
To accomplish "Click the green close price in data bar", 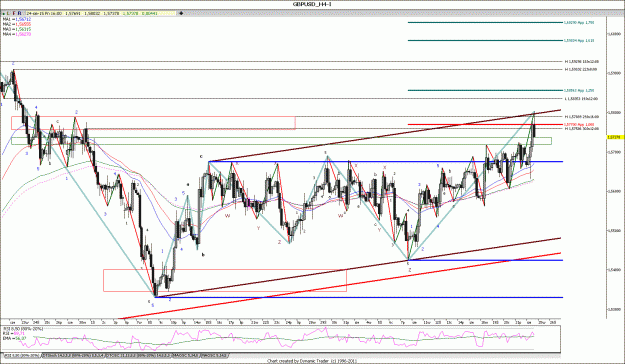I will tap(130, 13).
